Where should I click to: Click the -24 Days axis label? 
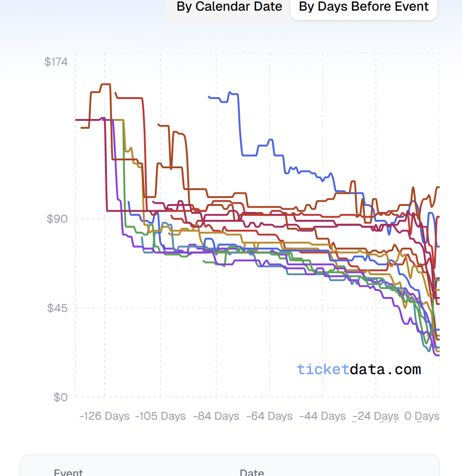click(376, 416)
